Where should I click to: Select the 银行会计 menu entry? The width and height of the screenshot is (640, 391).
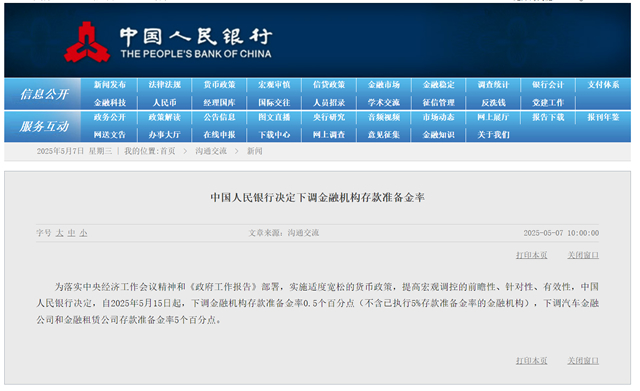click(548, 85)
